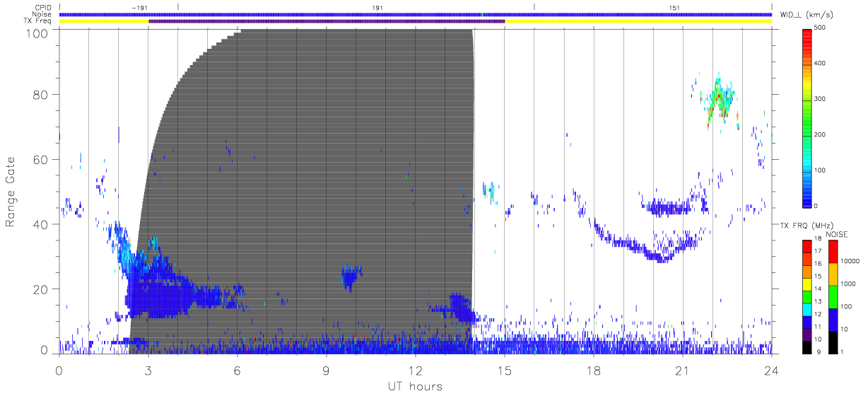
Task: Click range gate tick label 60
Action: coord(40,160)
